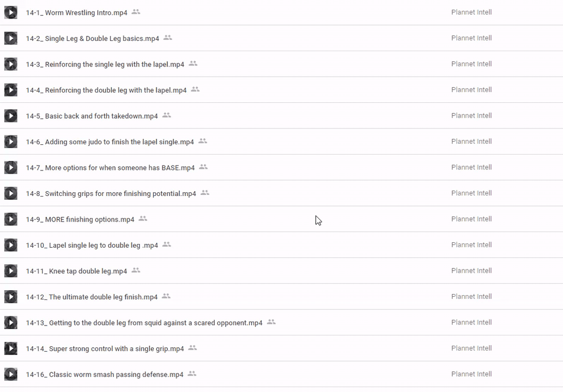Click owner name on 14-16 row

tap(471, 374)
